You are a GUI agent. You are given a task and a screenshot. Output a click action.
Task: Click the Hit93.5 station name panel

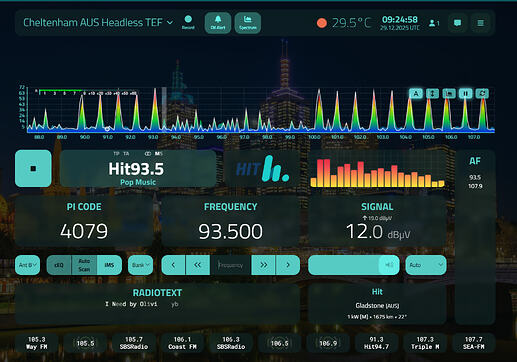pyautogui.click(x=138, y=168)
